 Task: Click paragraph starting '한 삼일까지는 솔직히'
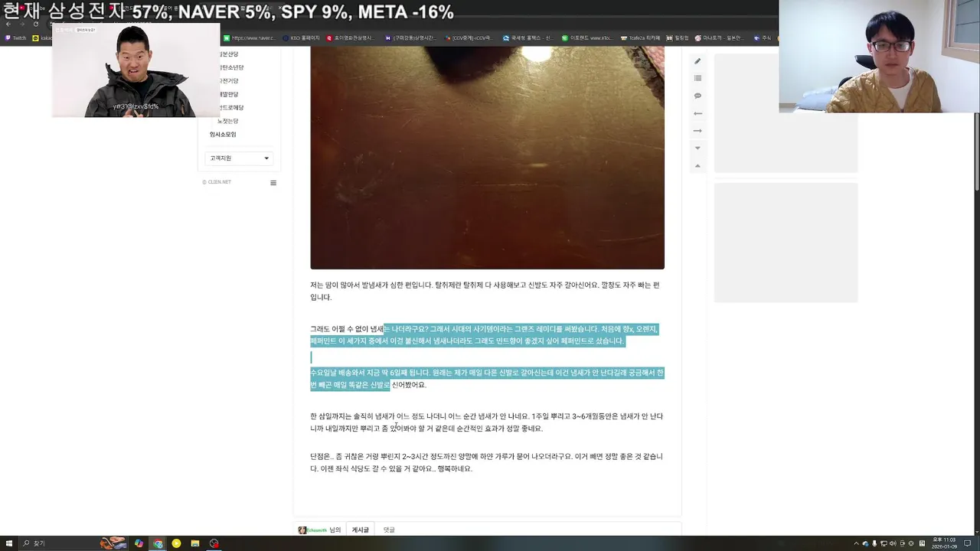click(x=486, y=422)
